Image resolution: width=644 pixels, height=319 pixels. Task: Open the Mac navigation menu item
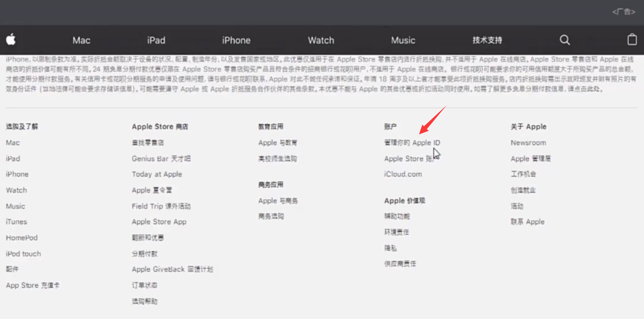pyautogui.click(x=81, y=40)
